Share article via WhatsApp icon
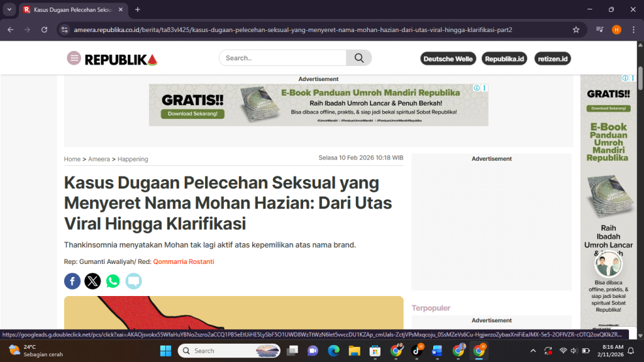This screenshot has height=362, width=644. point(113,281)
